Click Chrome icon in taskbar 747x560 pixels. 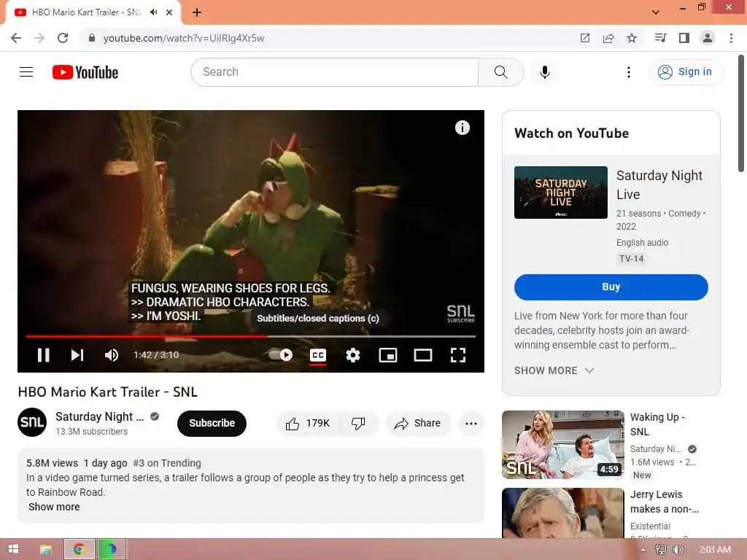click(79, 549)
